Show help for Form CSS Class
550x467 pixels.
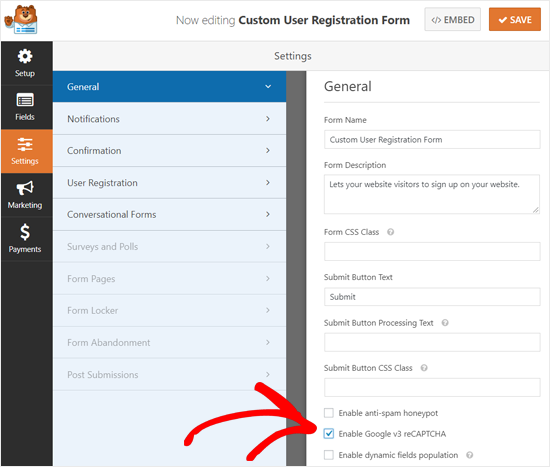tap(390, 232)
